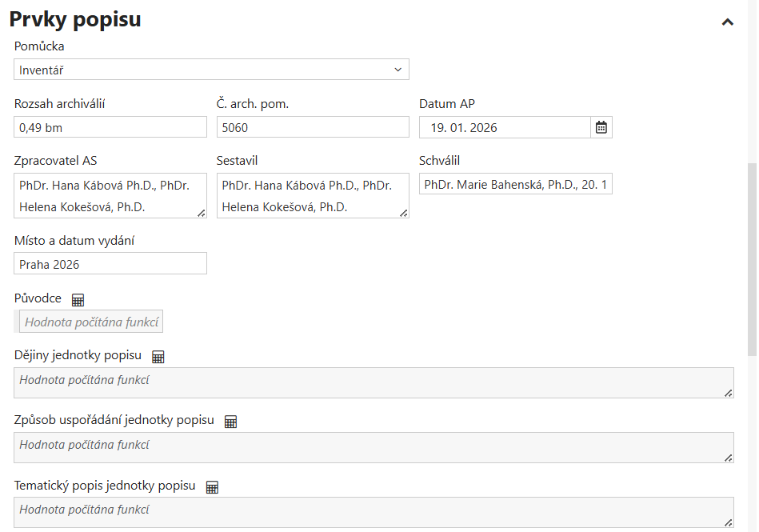Screen dimensions: 759x532
Task: Click the Dějiny jednotky popisu text area
Action: [x=374, y=383]
